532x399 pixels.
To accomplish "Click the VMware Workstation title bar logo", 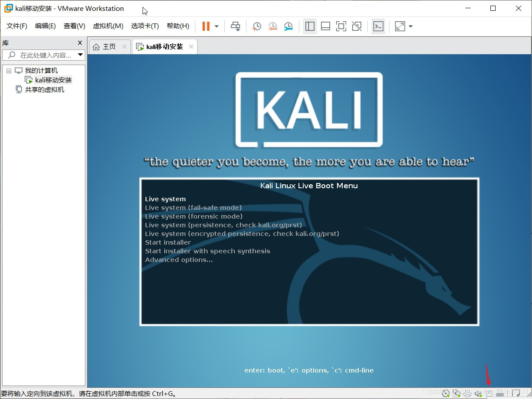I will pyautogui.click(x=8, y=8).
